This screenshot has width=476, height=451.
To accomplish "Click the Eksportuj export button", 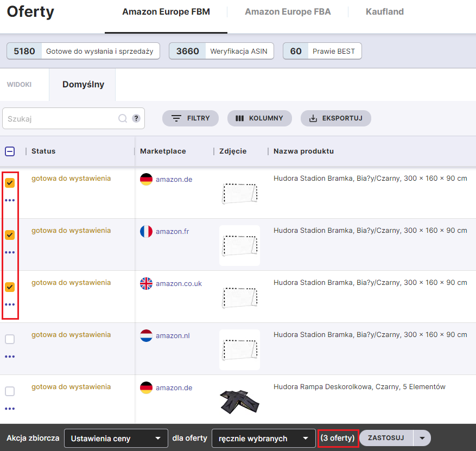I will [x=336, y=118].
